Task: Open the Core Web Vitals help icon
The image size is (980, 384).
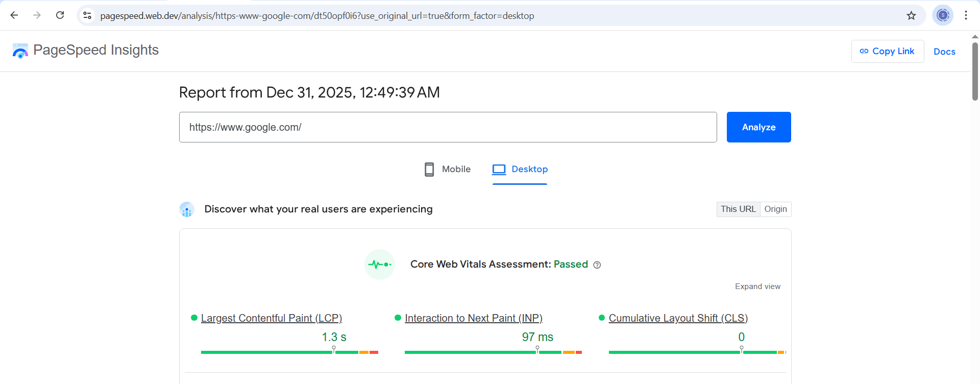Action: pos(597,265)
